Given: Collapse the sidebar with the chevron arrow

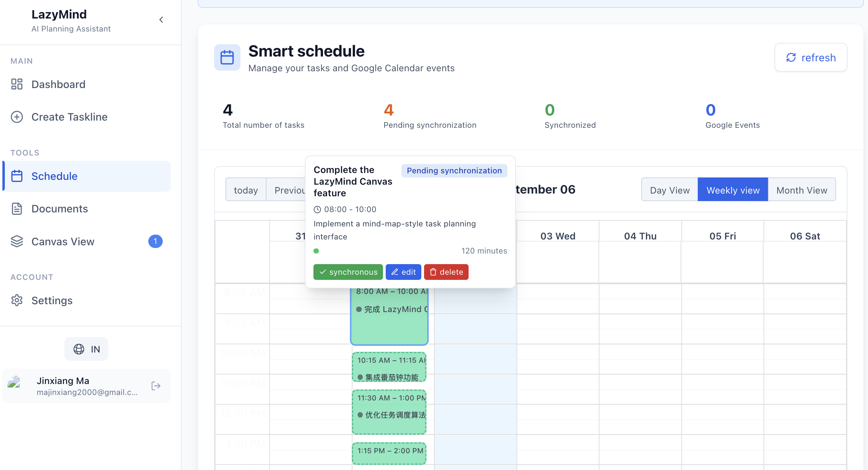Looking at the screenshot, I should pyautogui.click(x=161, y=20).
